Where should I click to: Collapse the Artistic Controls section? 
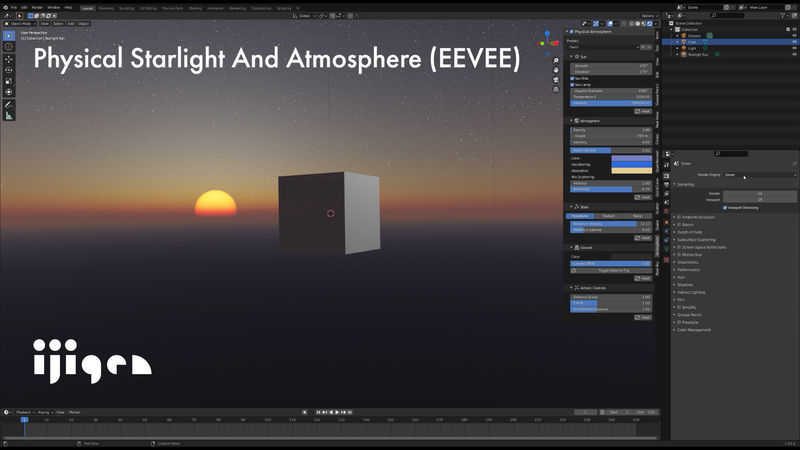coord(571,288)
